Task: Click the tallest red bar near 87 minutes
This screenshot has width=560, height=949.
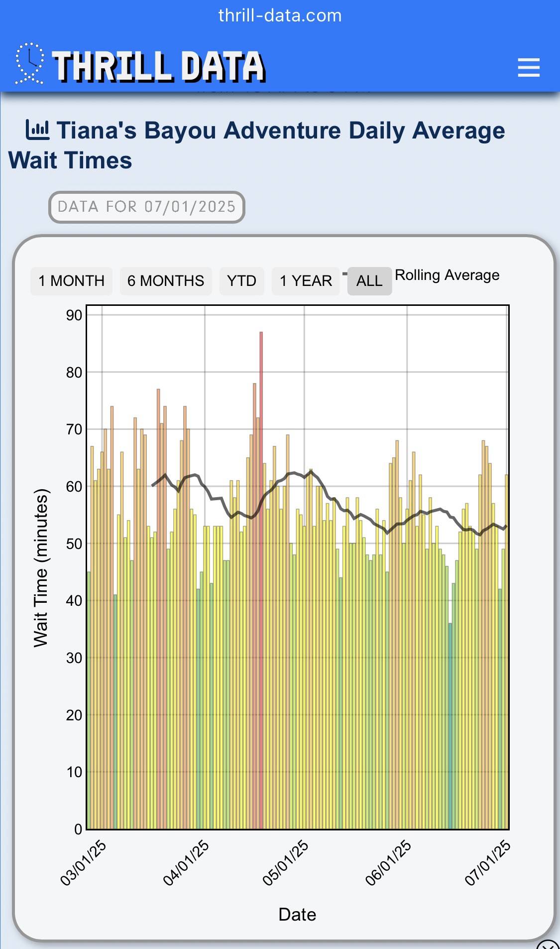Action: [x=261, y=580]
